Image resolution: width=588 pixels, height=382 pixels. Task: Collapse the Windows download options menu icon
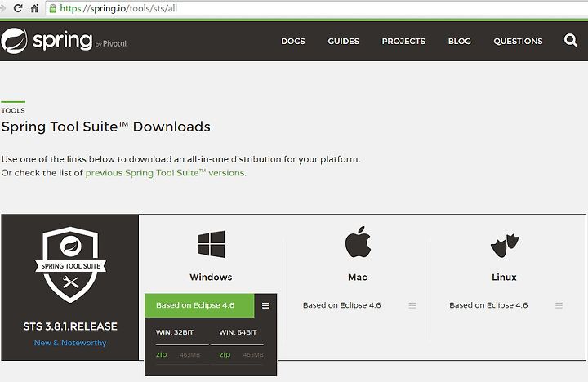tap(265, 305)
